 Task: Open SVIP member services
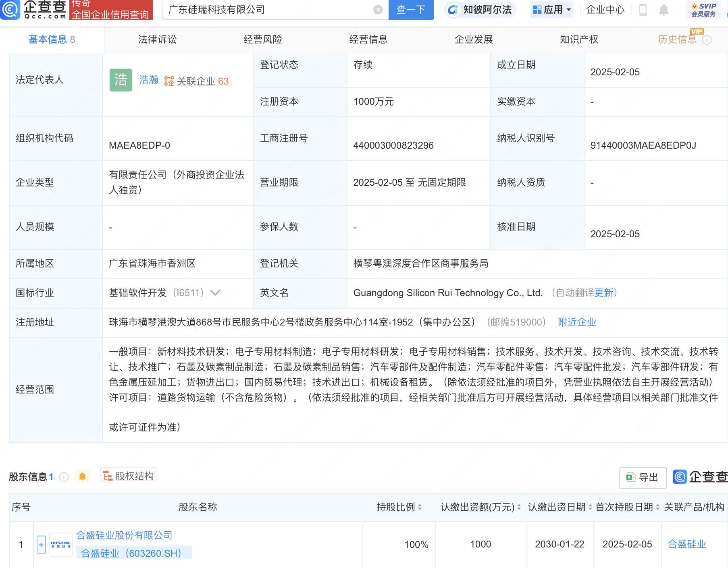(703, 10)
